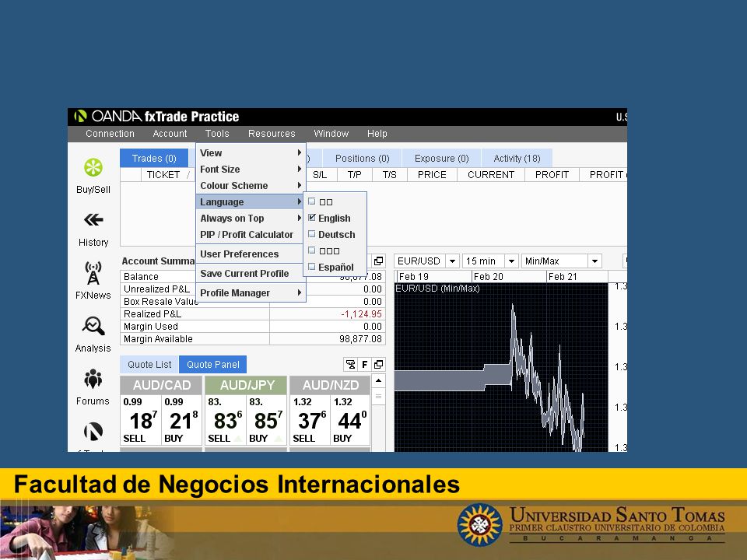Open the EUR/USD pair dropdown
Image resolution: width=747 pixels, height=560 pixels.
click(x=453, y=261)
